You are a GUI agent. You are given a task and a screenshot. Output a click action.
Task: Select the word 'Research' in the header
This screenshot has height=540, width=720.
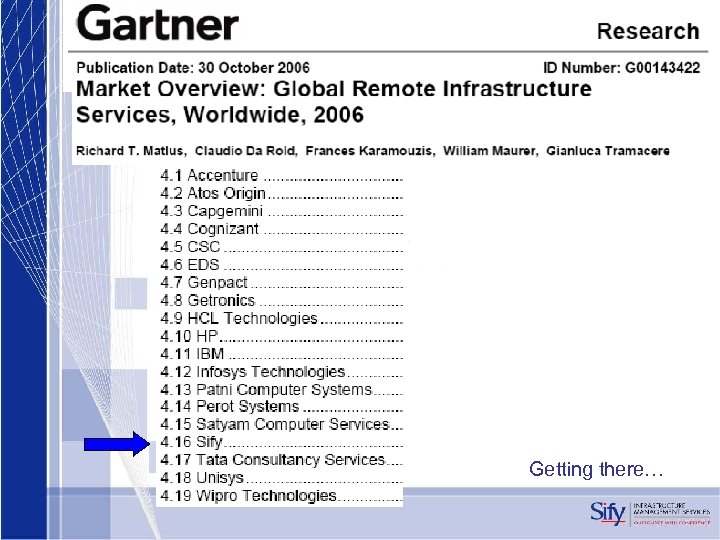point(648,31)
